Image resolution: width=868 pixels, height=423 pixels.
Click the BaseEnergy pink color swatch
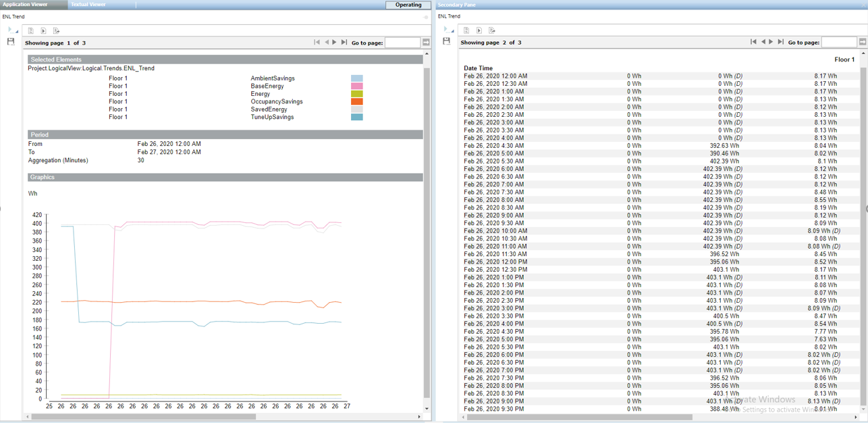coord(357,86)
